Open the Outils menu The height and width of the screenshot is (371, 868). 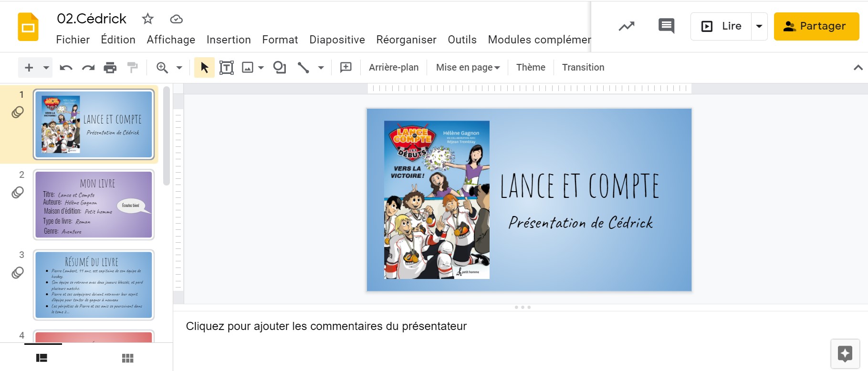click(x=462, y=40)
